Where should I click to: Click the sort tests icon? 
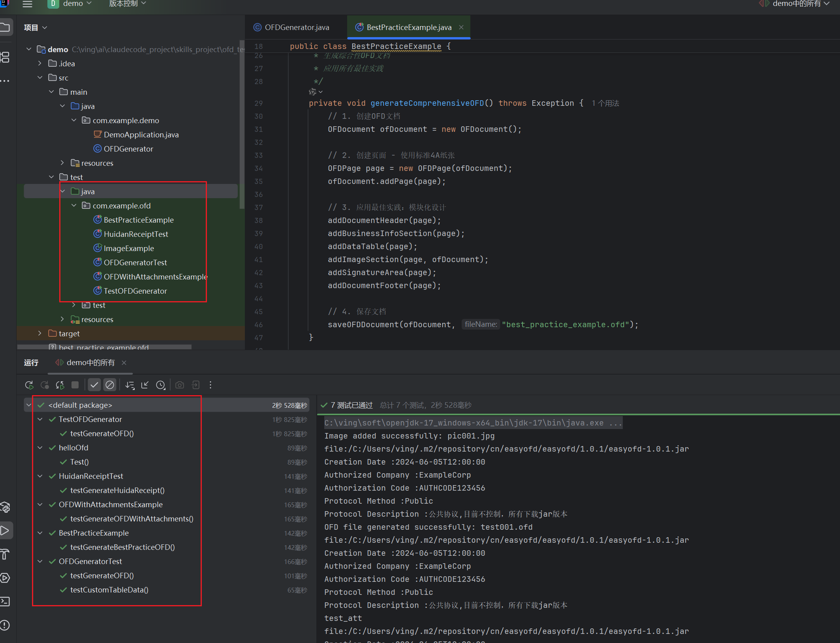tap(130, 385)
